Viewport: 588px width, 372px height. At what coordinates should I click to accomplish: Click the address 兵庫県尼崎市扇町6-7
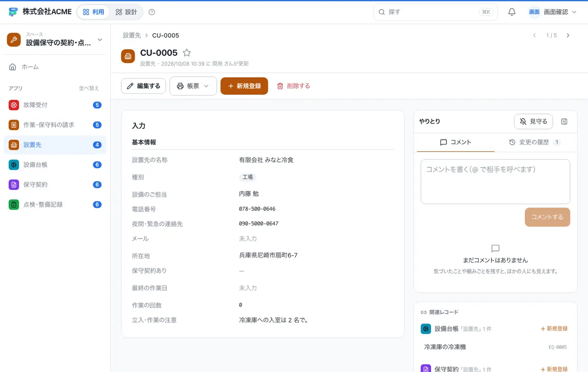[x=268, y=255]
